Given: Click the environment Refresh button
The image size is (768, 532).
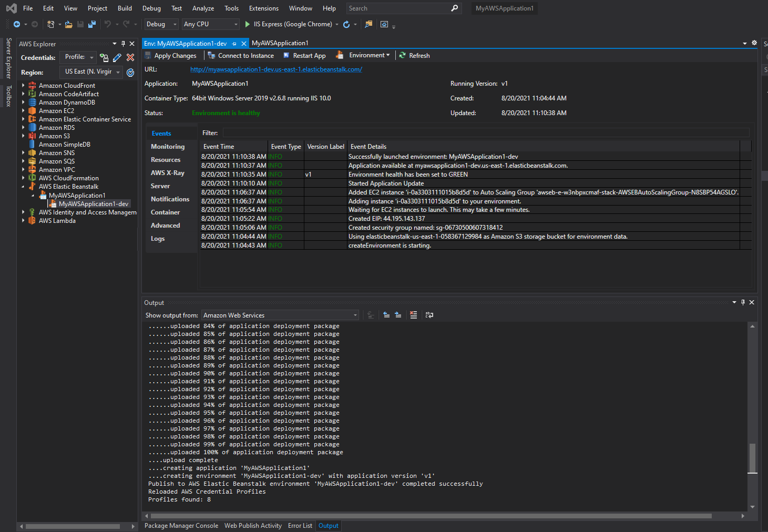Looking at the screenshot, I should click(x=414, y=55).
